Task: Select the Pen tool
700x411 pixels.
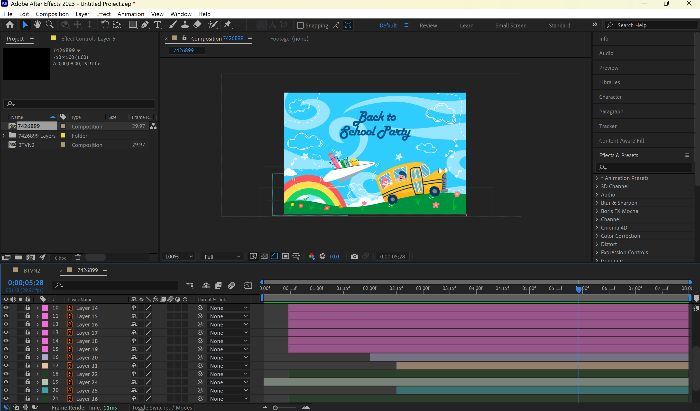Action: coord(145,25)
